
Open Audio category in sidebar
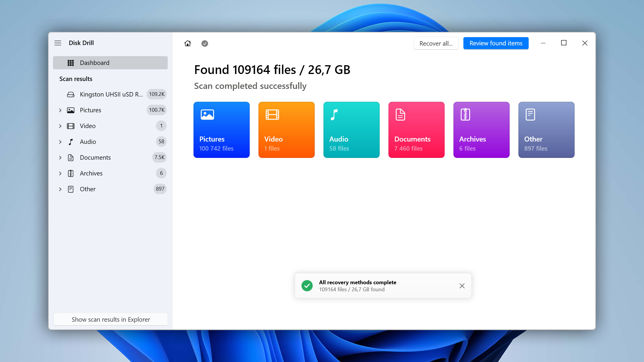tap(110, 142)
